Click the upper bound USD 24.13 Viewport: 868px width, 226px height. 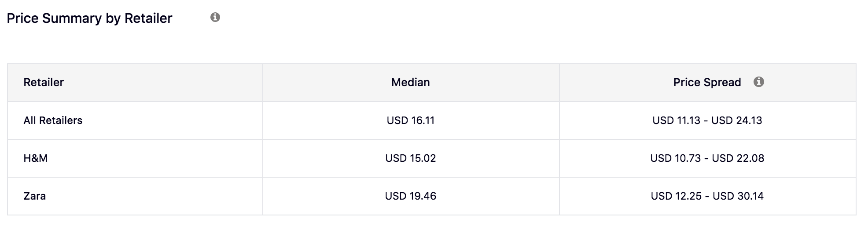click(x=736, y=120)
